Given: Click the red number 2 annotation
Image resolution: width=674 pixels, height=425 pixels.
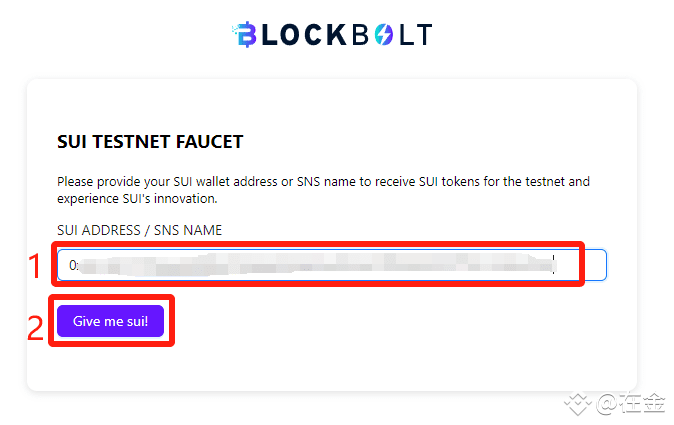Looking at the screenshot, I should pyautogui.click(x=35, y=328).
